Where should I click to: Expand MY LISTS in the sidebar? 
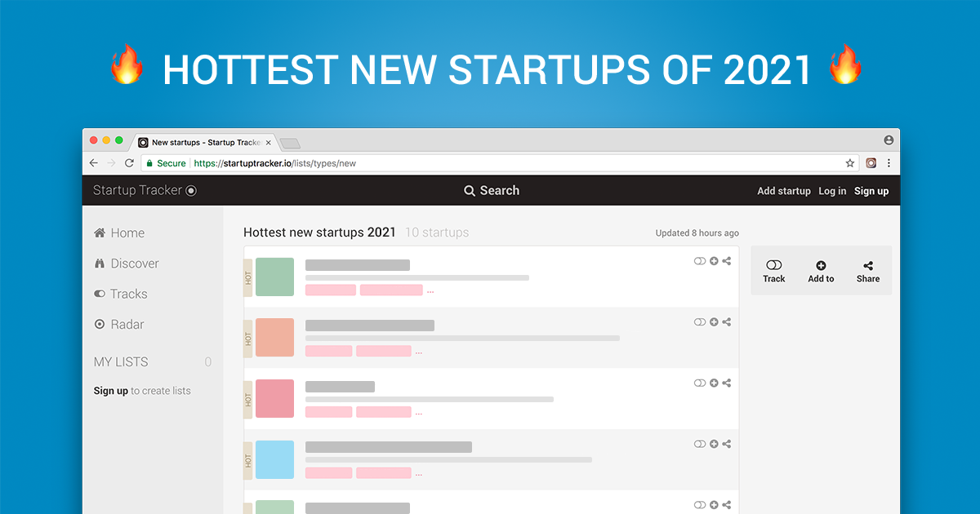[121, 361]
